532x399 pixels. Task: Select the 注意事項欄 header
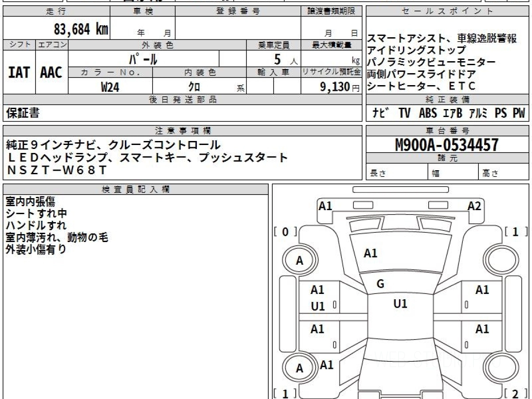click(x=182, y=131)
